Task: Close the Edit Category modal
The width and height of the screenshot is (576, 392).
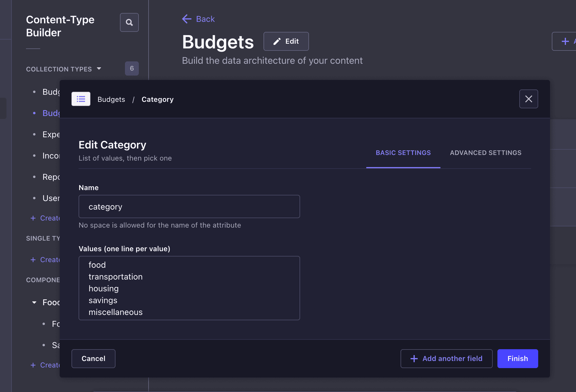Action: 529,99
